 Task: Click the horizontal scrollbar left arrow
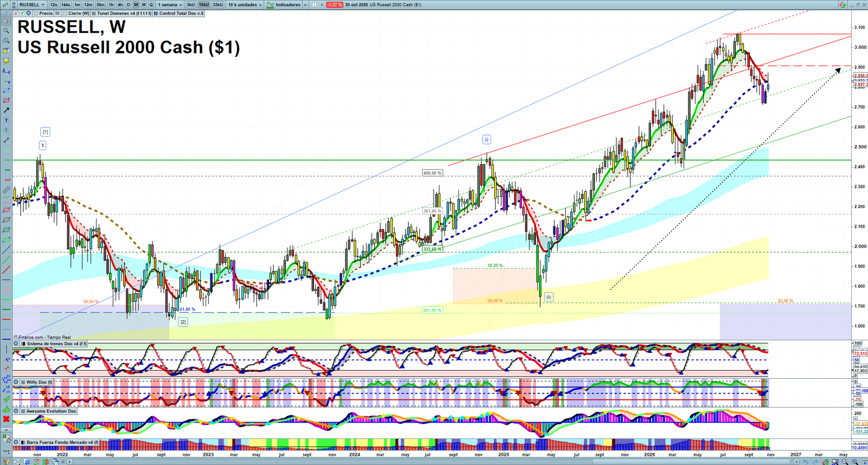(71, 462)
